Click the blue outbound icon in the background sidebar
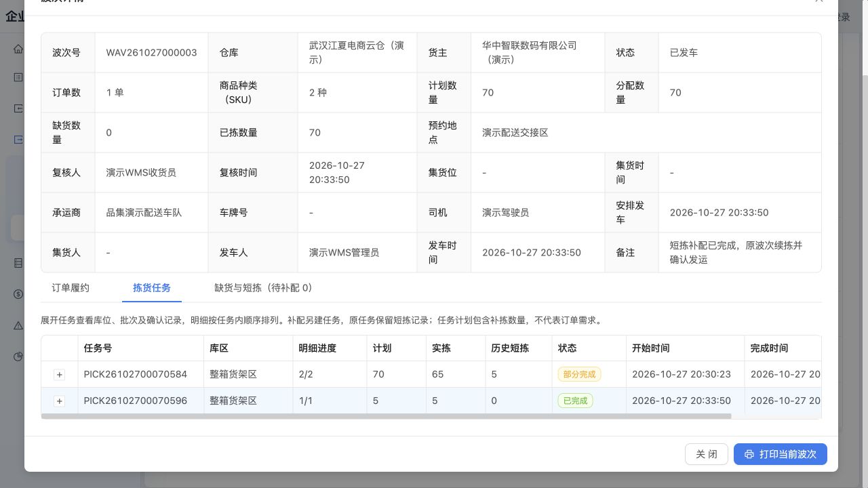 (x=18, y=140)
